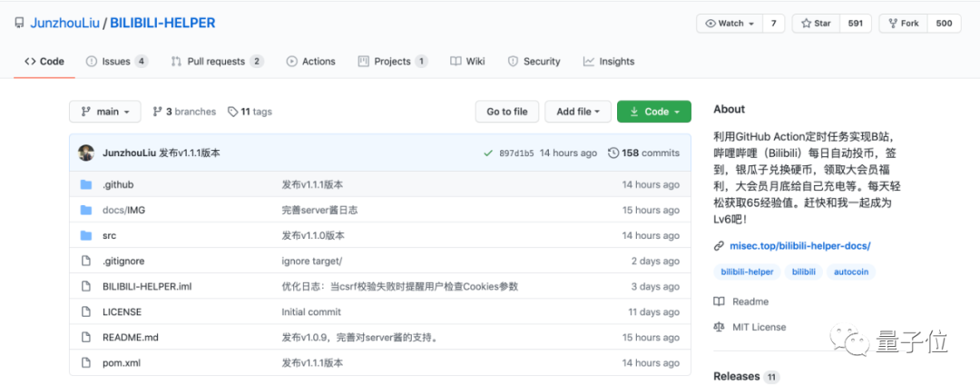980x385 pixels.
Task: Open the .gitignore file
Action: pos(123,262)
